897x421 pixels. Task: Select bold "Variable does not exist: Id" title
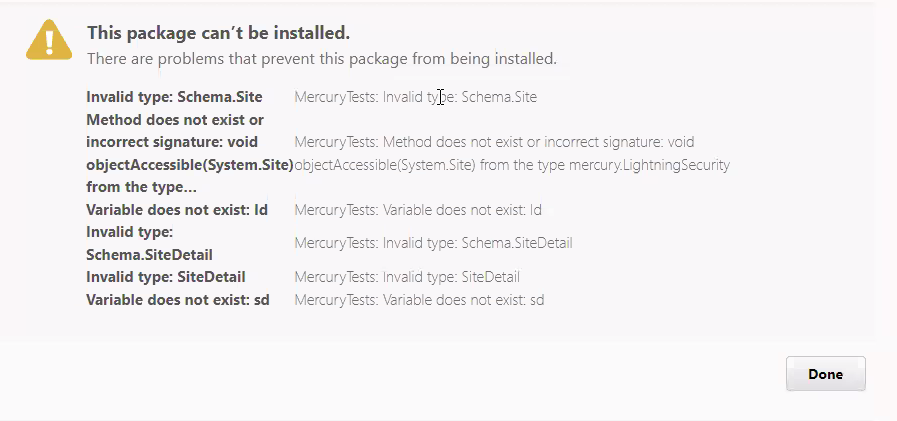[177, 210]
